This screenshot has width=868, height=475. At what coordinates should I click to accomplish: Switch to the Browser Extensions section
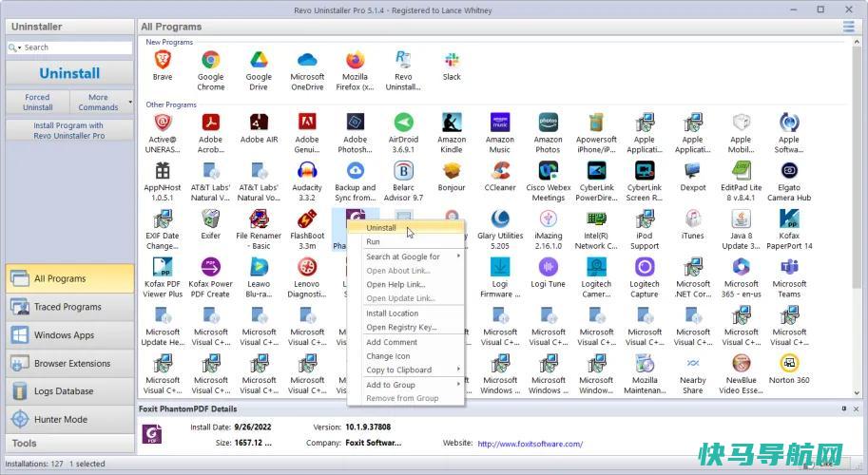tap(69, 363)
